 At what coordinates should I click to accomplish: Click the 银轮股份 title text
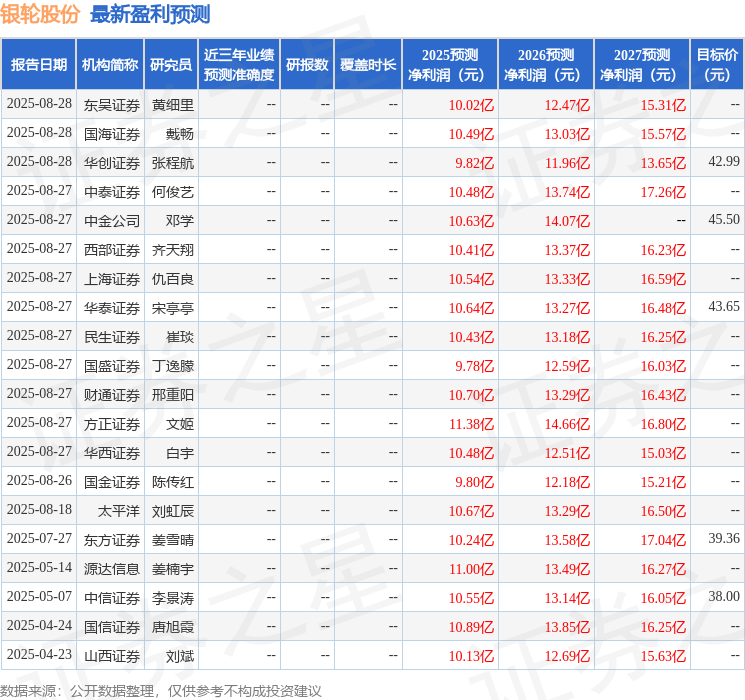click(x=40, y=14)
